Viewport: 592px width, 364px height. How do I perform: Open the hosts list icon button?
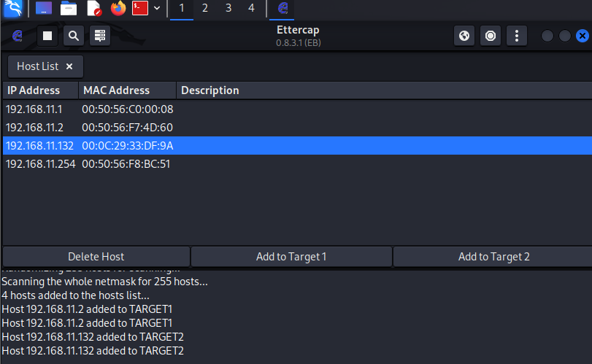(100, 36)
